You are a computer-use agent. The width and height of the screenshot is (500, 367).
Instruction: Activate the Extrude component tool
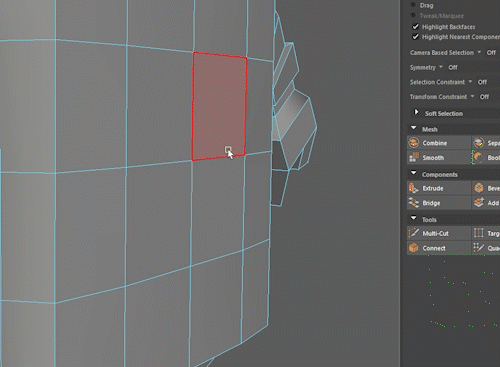pyautogui.click(x=439, y=188)
